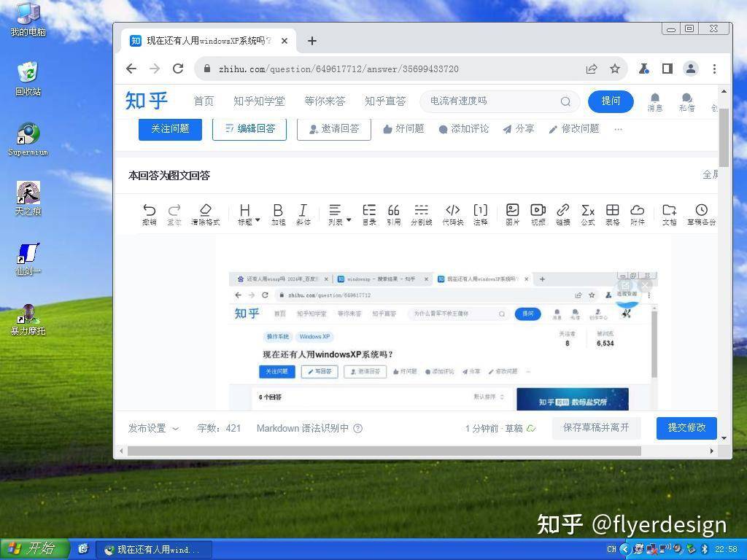Click browser forward arrow
This screenshot has height=560, width=747.
(155, 69)
